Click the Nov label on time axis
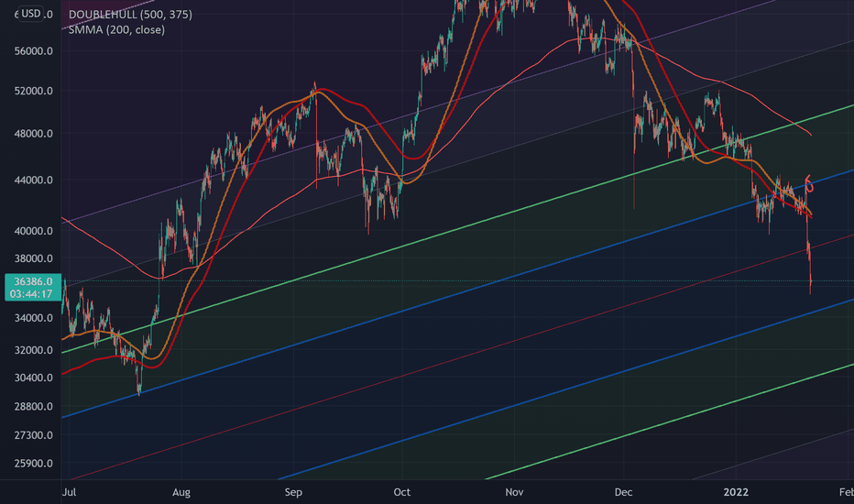Screen dimensions: 854x504 pos(514,493)
